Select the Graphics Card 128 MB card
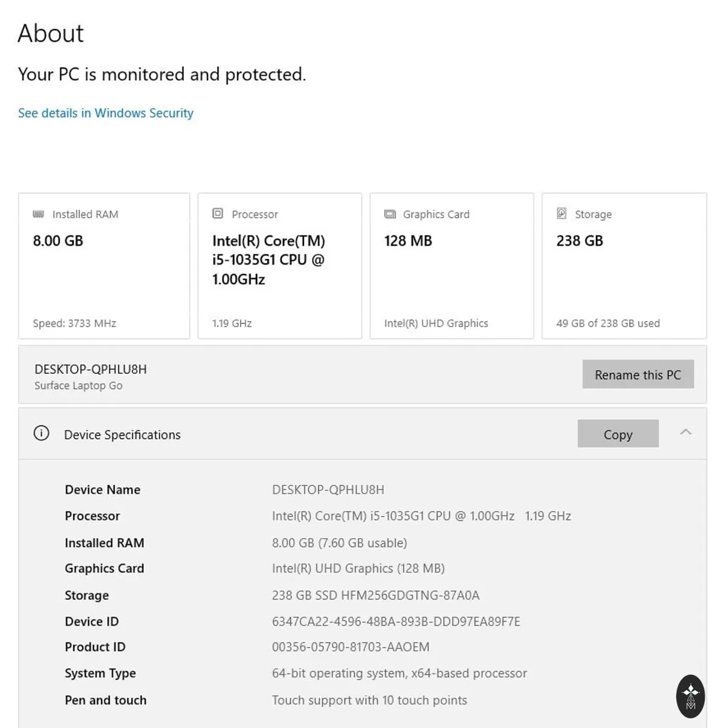 452,266
